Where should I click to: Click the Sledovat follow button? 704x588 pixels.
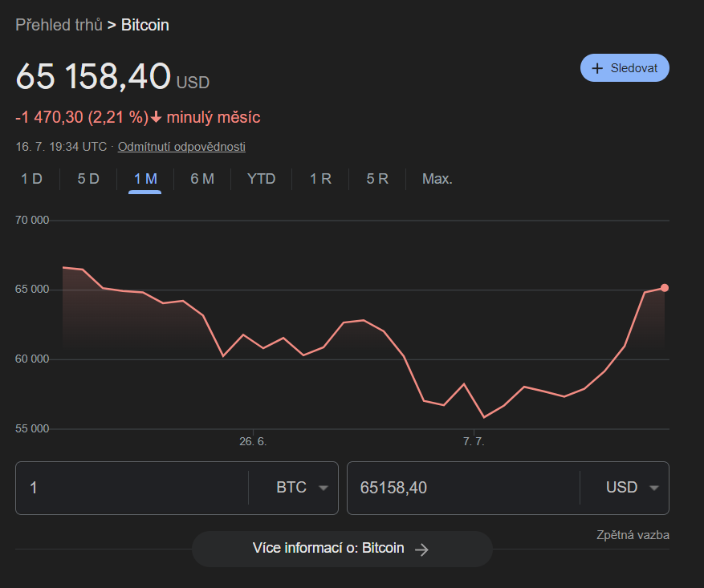click(x=625, y=68)
